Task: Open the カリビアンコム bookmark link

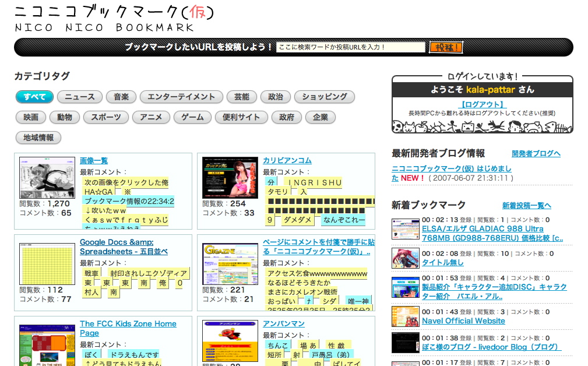Action: click(287, 160)
